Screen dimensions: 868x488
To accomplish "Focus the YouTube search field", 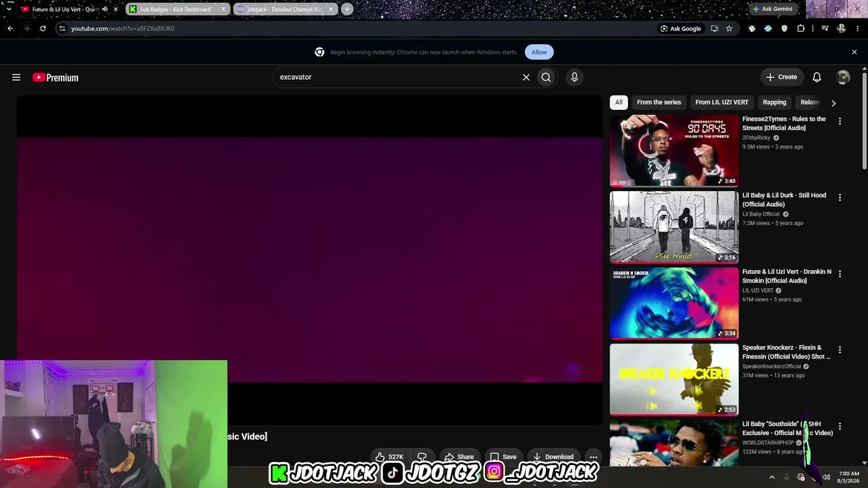I will [x=397, y=77].
